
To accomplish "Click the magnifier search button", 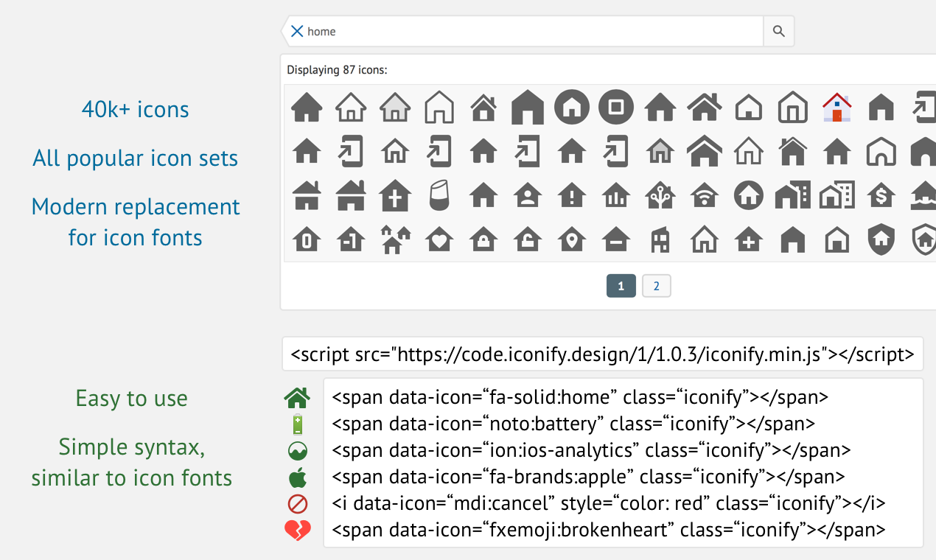I will tap(779, 31).
